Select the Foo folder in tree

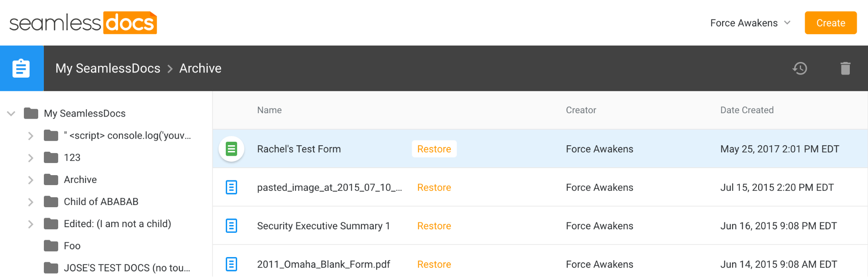coord(72,246)
